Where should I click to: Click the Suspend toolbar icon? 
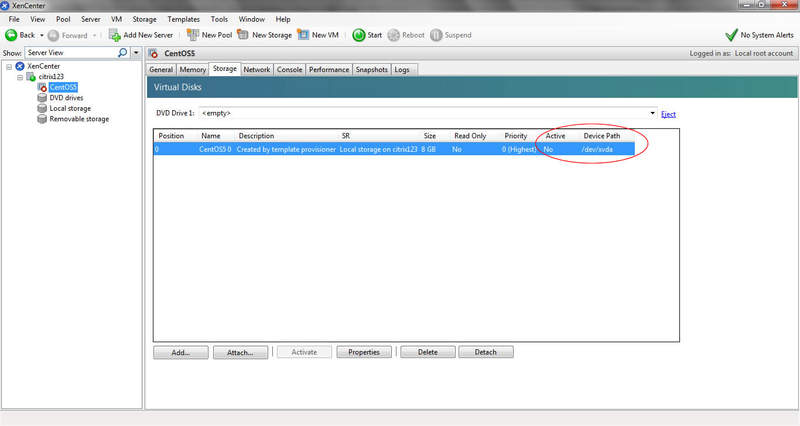click(436, 35)
